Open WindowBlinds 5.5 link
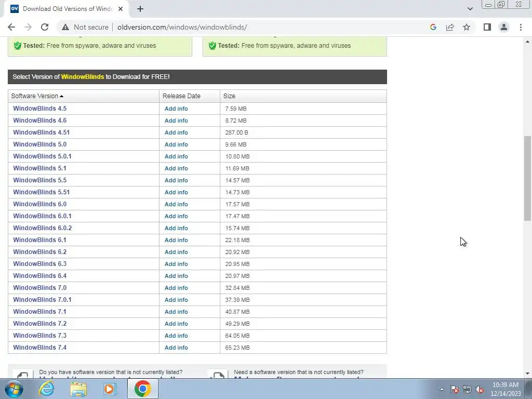532x399 pixels. click(39, 180)
